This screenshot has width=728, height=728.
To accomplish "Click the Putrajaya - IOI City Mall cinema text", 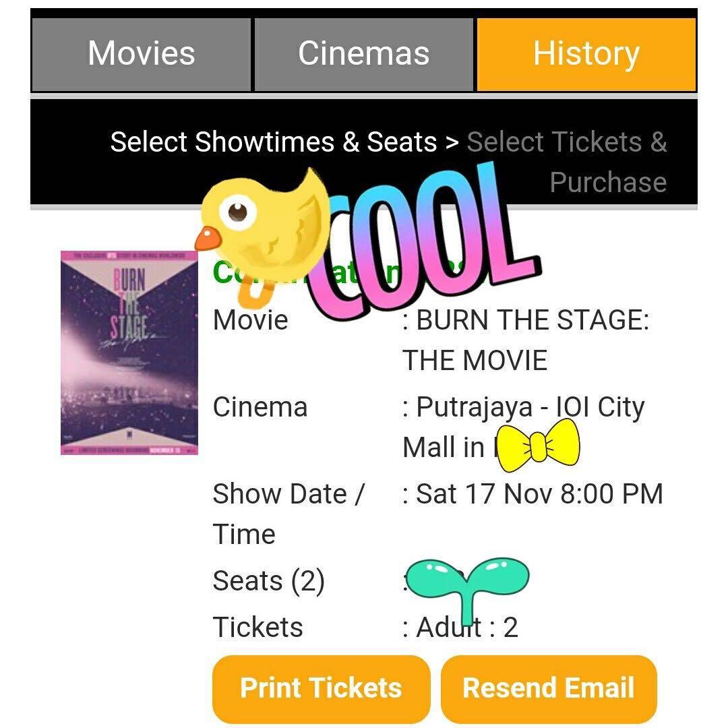I will [x=524, y=427].
